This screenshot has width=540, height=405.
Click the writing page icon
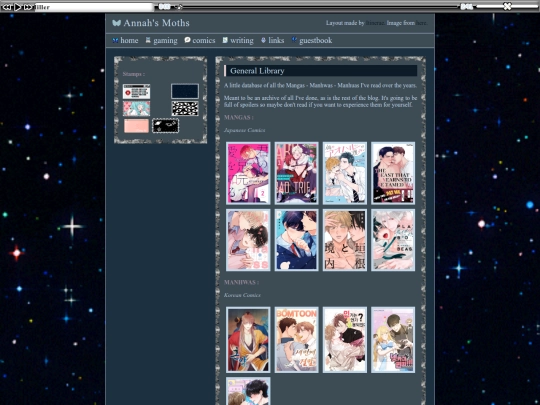point(225,40)
